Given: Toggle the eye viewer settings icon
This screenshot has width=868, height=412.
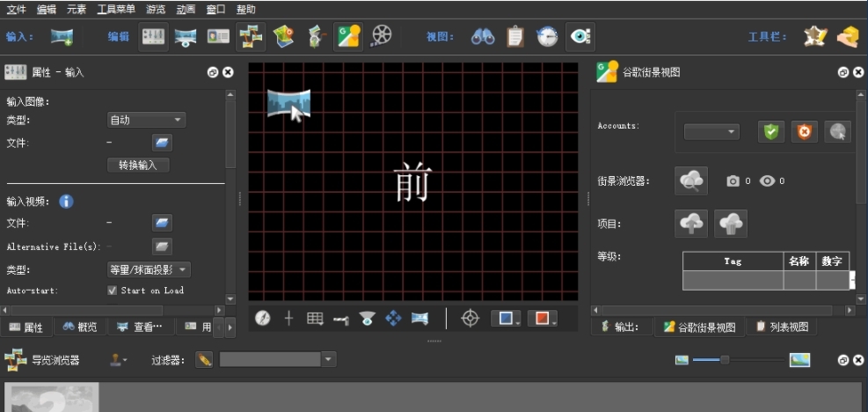Looking at the screenshot, I should 580,37.
